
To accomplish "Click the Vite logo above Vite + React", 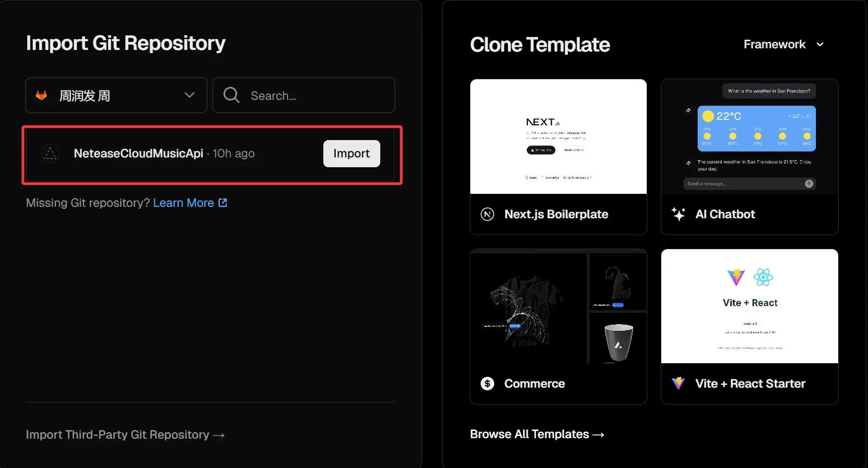I will pos(736,277).
